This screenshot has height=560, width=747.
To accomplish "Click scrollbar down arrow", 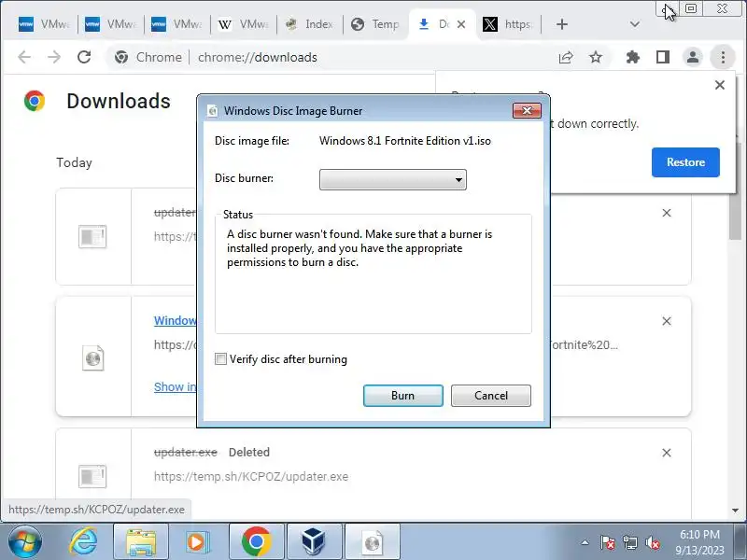I will (735, 511).
